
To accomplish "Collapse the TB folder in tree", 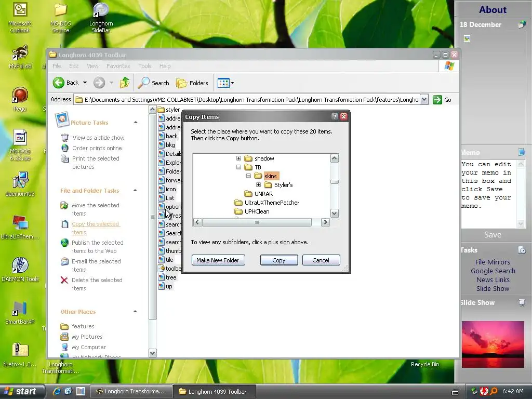I will click(x=238, y=167).
